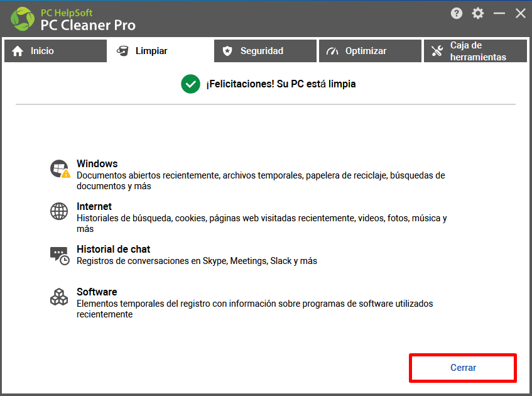Open the Caja de herramientas tab
Viewport: 532px width, 396px height.
(475, 51)
